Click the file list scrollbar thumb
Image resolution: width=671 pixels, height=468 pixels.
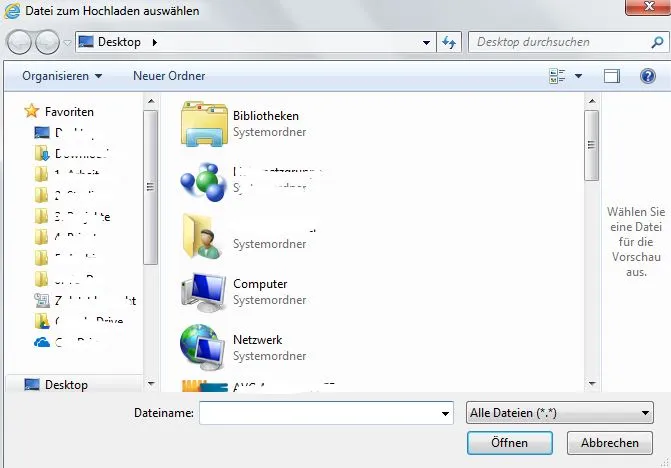(x=592, y=145)
